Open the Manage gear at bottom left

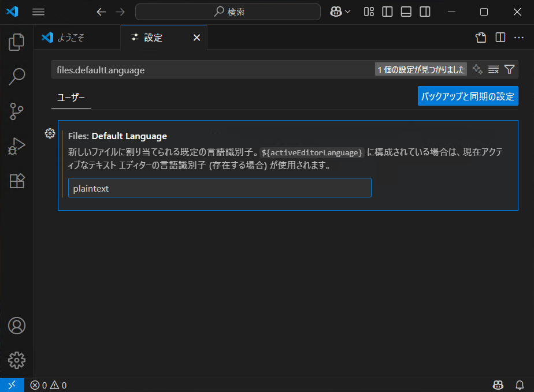click(x=17, y=360)
